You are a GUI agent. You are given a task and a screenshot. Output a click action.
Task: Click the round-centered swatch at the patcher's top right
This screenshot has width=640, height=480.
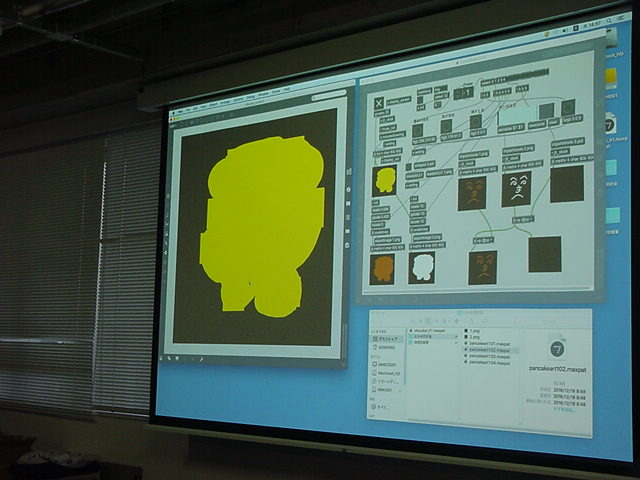coord(568,108)
